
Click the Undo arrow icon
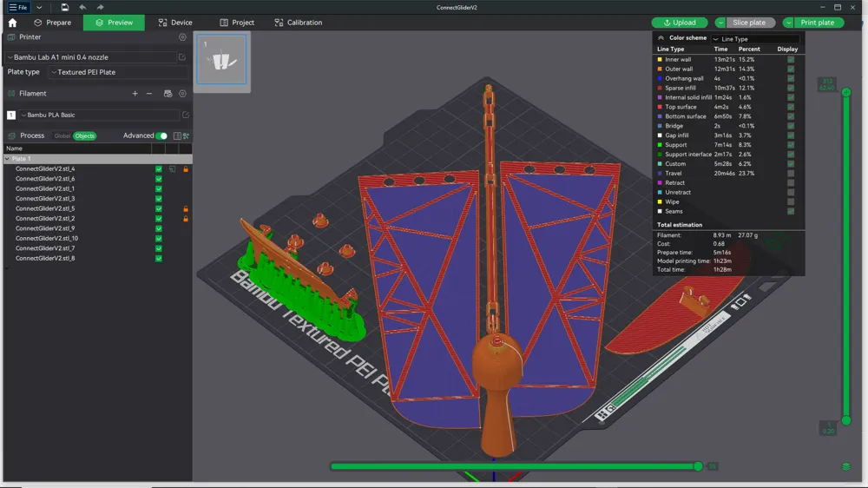(82, 7)
